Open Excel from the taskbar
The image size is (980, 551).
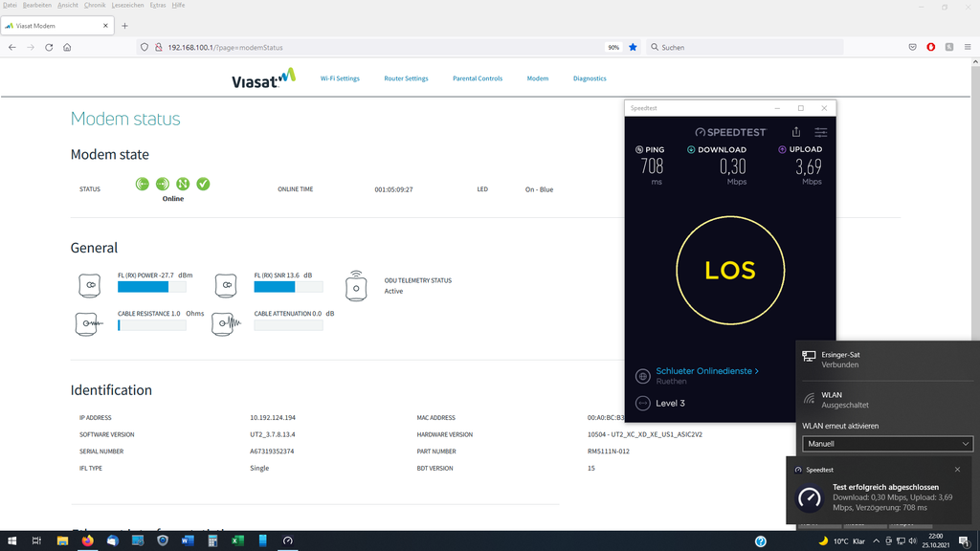click(x=237, y=541)
